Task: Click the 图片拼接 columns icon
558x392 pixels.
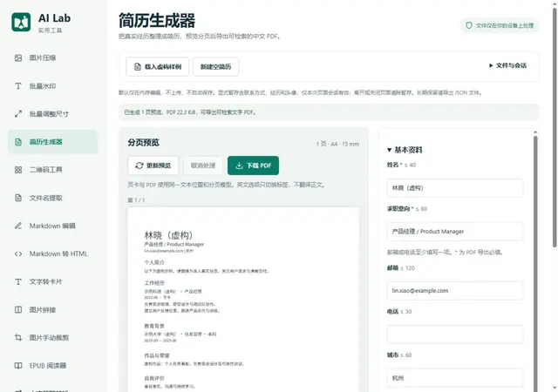Action: (18, 309)
